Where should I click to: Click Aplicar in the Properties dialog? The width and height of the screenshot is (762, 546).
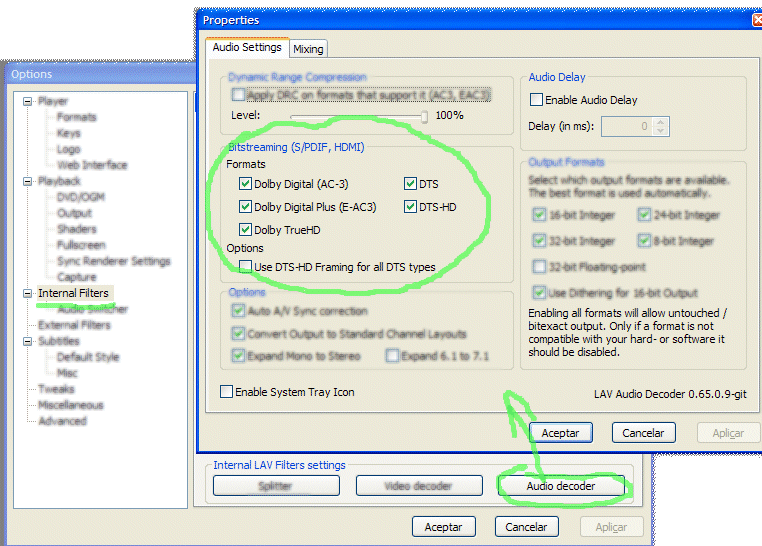[727, 433]
